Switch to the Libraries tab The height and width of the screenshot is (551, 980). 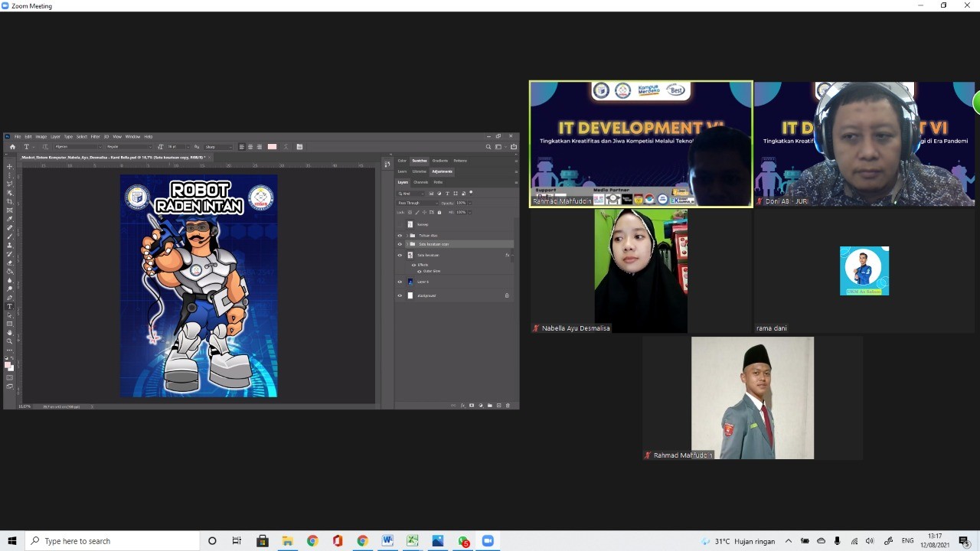tap(419, 171)
